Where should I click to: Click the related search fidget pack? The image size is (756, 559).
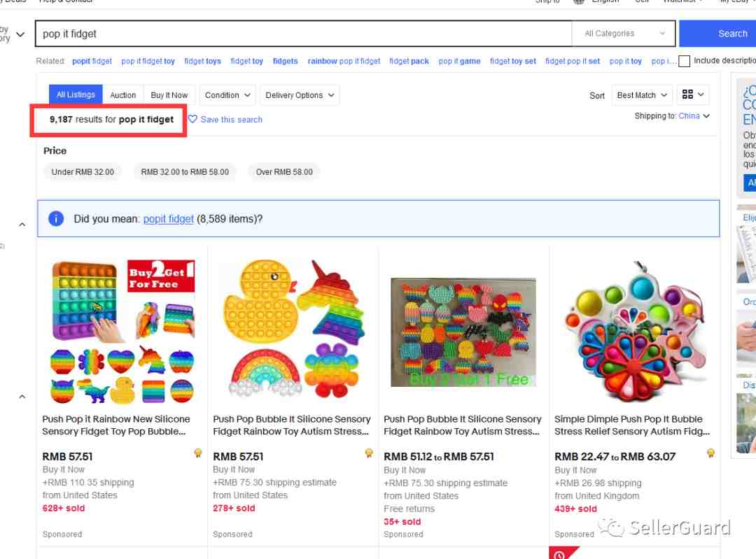[409, 61]
